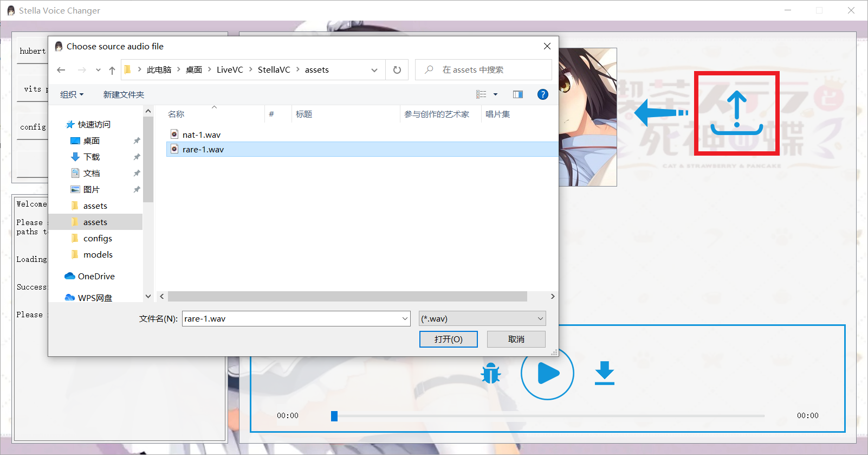The image size is (868, 455).
Task: Click the 文件名 input field
Action: point(291,319)
